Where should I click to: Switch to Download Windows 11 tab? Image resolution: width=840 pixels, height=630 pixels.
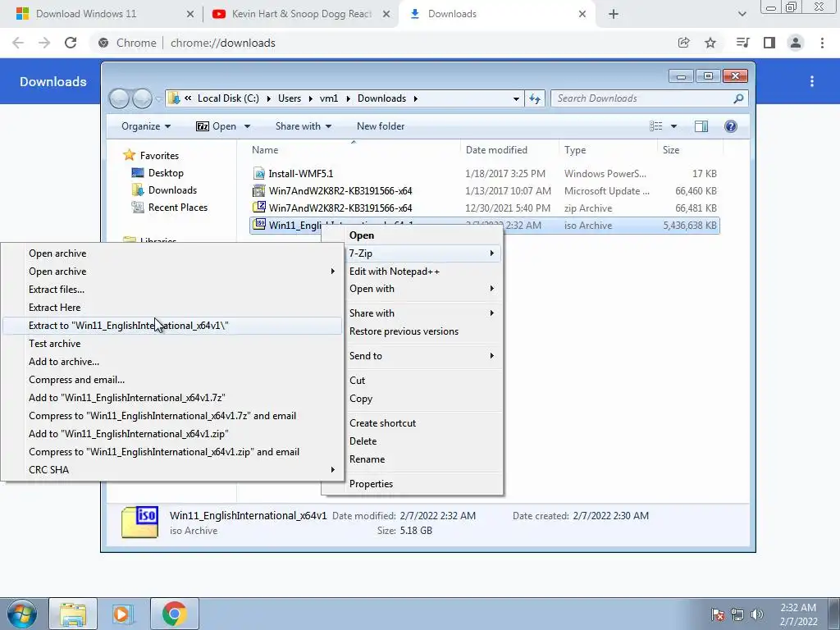85,14
